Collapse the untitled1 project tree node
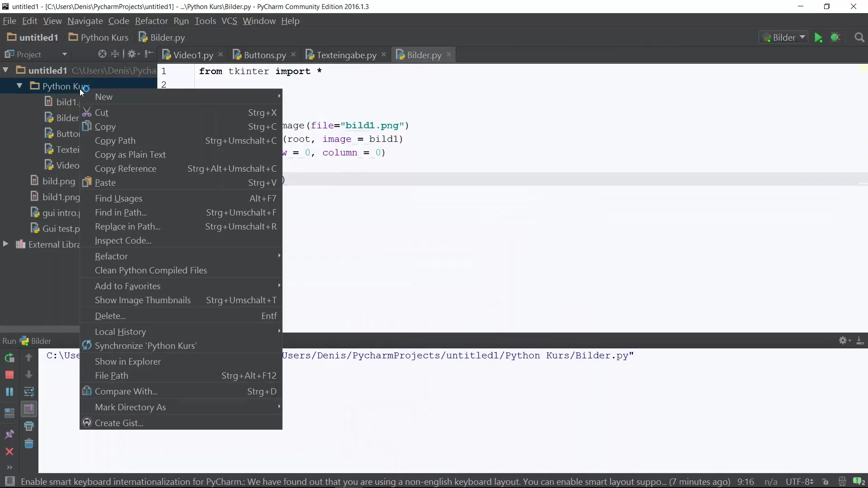Image resolution: width=868 pixels, height=488 pixels. point(6,70)
